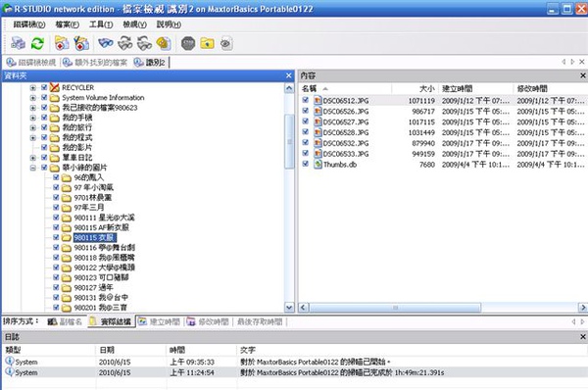Close the 資料夾 folder pane
This screenshot has height=390, width=588.
[289, 75]
